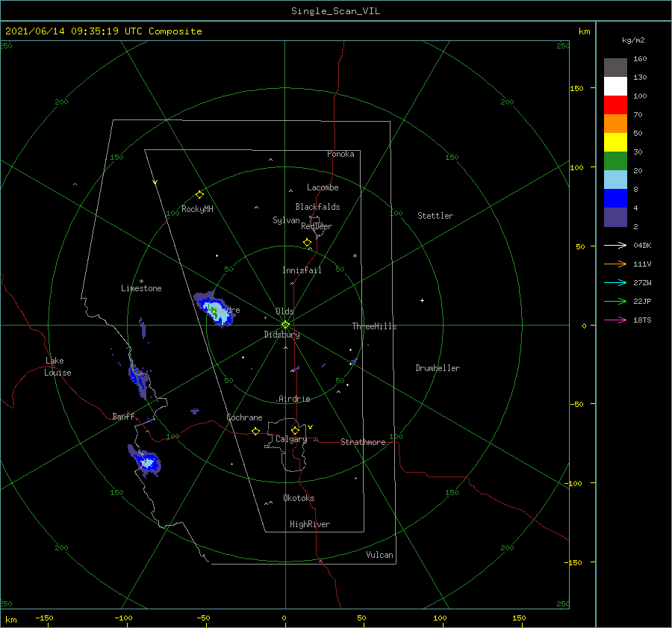Click the Okotoks label
The height and width of the screenshot is (628, 672).
pyautogui.click(x=299, y=498)
